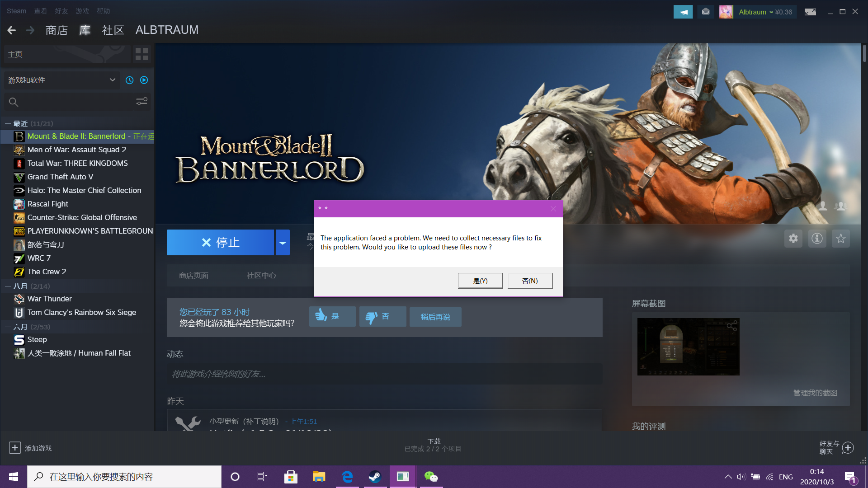
Task: Close the crash report dialog
Action: tap(553, 209)
